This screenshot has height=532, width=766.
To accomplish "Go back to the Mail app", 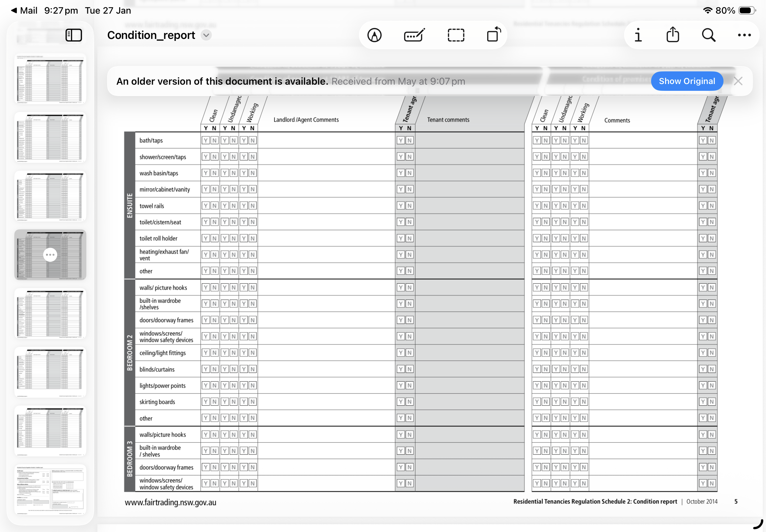I will point(24,11).
